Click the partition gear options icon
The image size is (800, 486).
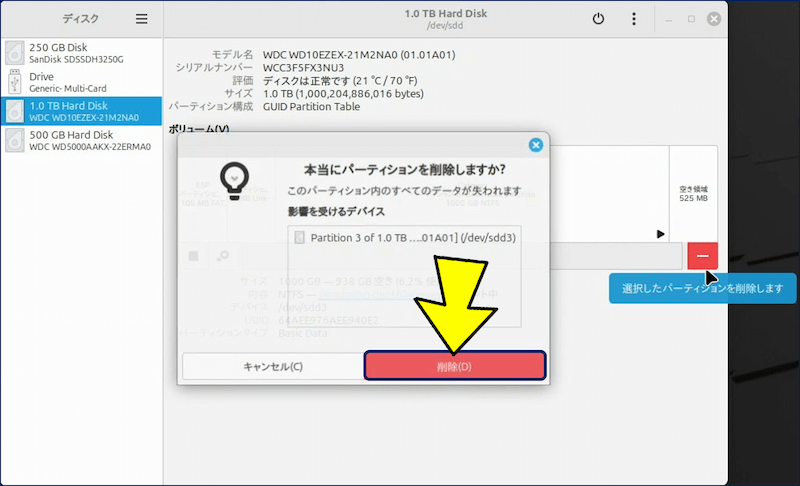click(222, 256)
